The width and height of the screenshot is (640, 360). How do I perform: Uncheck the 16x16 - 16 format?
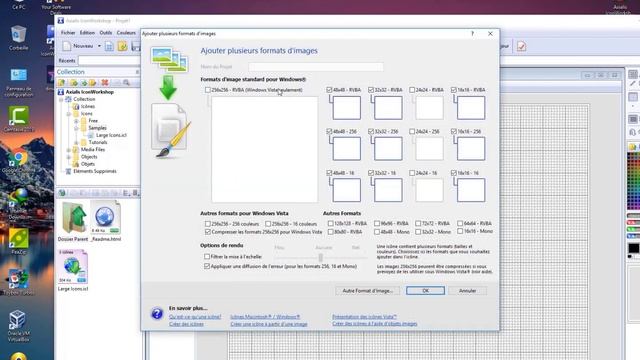pos(453,173)
